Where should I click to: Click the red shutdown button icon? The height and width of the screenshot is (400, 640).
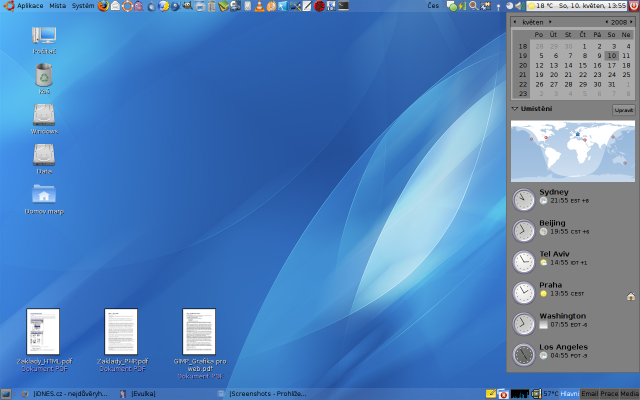633,5
